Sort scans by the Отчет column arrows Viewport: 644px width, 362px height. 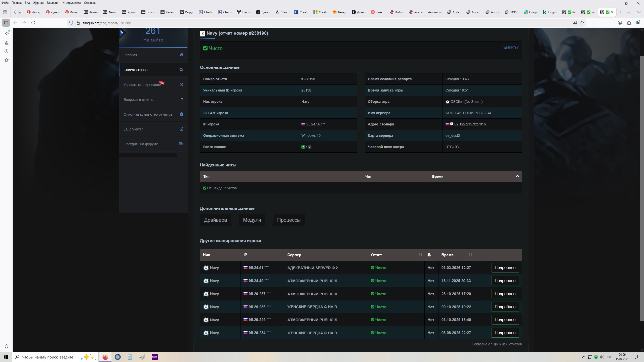point(420,255)
